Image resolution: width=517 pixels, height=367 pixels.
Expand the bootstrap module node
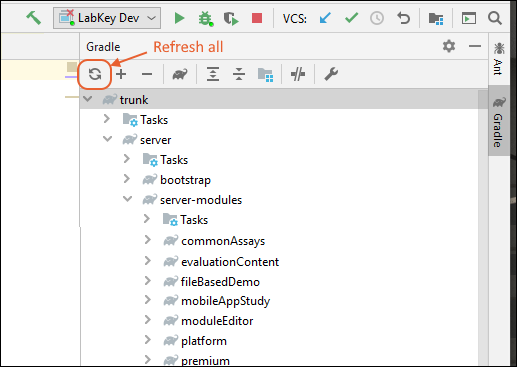pyautogui.click(x=127, y=179)
